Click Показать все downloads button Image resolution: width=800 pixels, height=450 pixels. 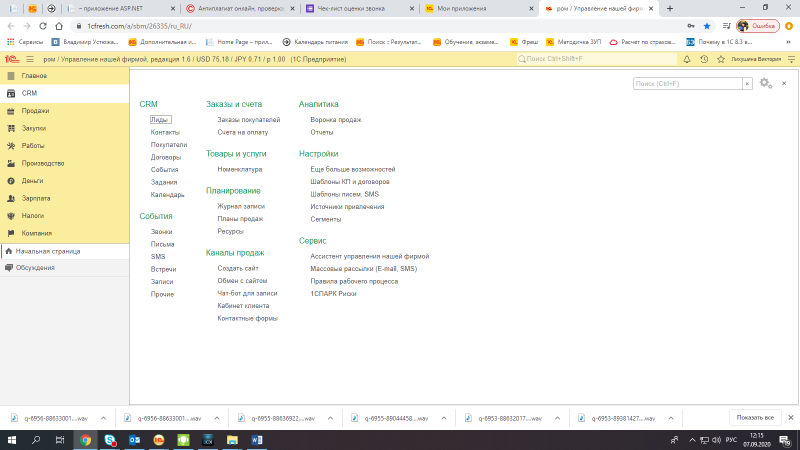click(755, 417)
